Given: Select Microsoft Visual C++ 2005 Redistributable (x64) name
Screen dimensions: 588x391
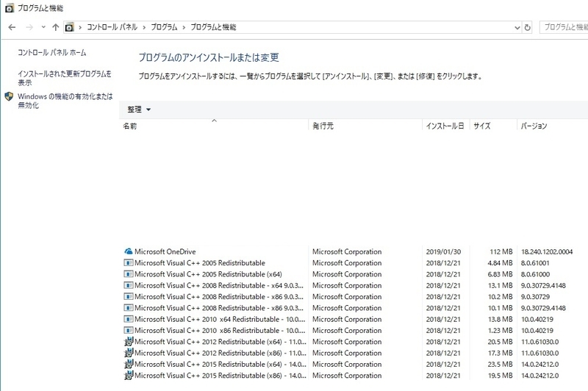Looking at the screenshot, I should click(208, 274).
